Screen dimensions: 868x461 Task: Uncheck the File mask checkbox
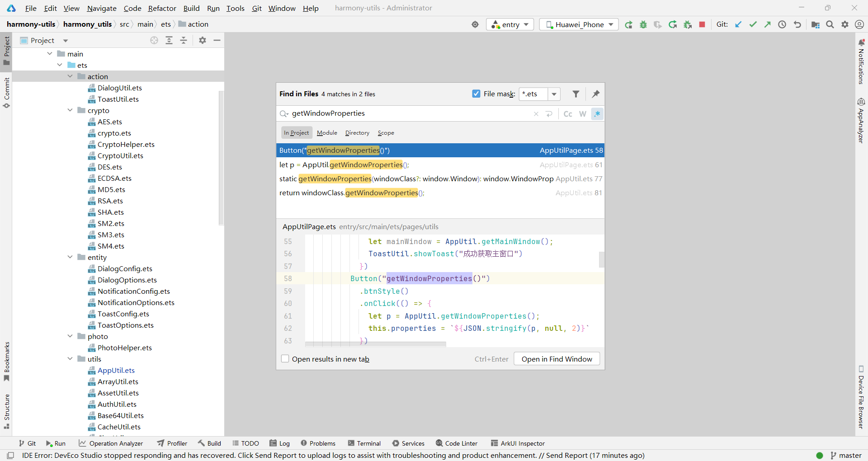476,94
